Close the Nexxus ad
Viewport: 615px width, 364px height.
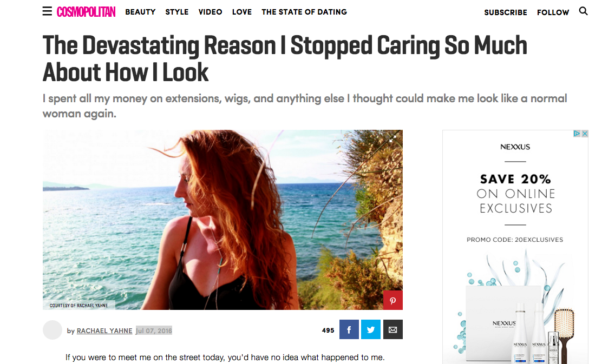click(585, 134)
